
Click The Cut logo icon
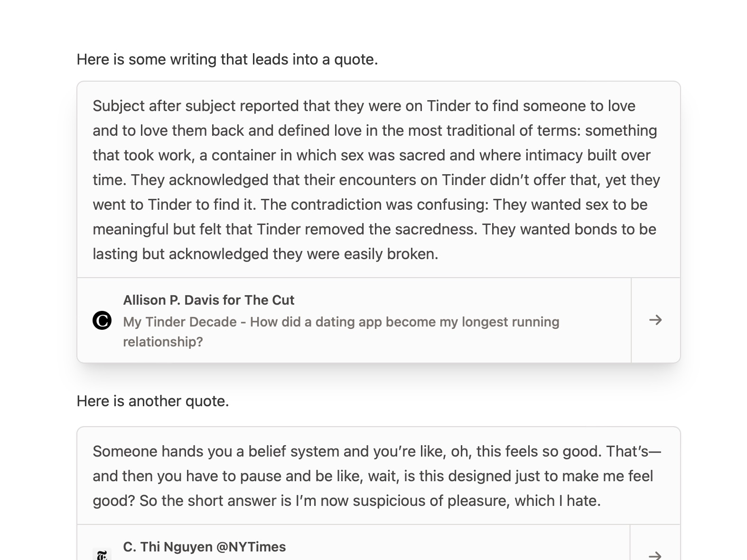102,320
